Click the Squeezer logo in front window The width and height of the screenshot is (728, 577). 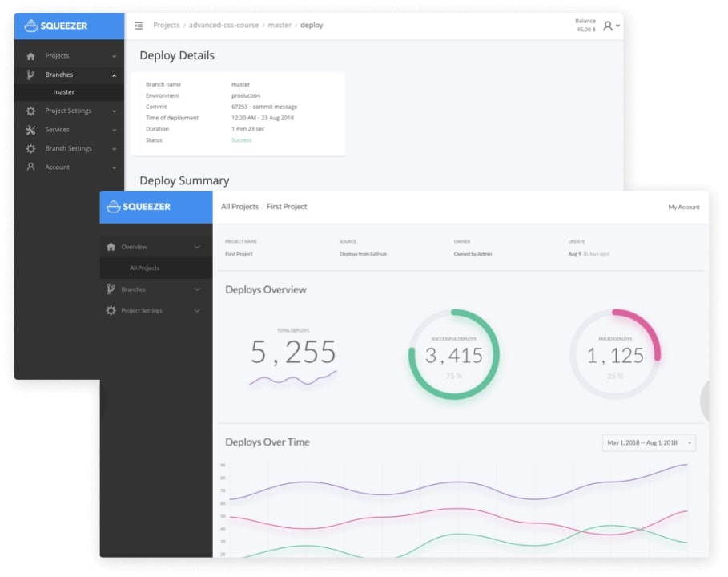coord(139,206)
